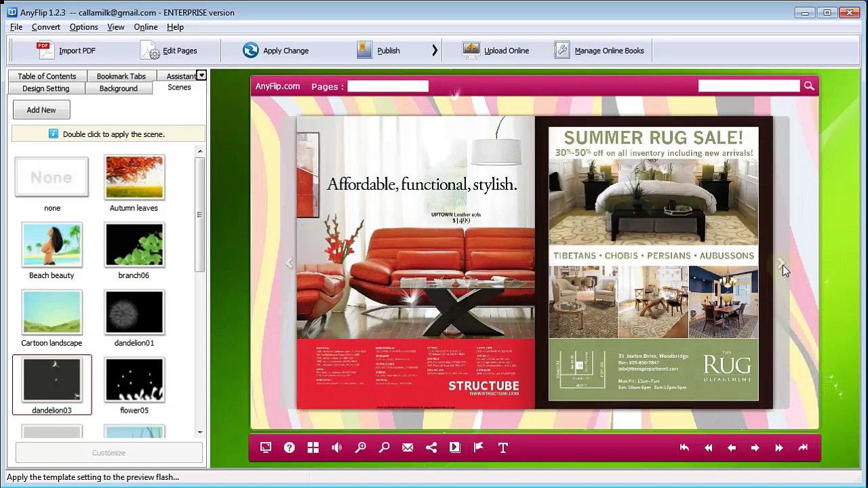
Task: Expand the toolbar overflow arrow next to Publish
Action: pyautogui.click(x=435, y=51)
